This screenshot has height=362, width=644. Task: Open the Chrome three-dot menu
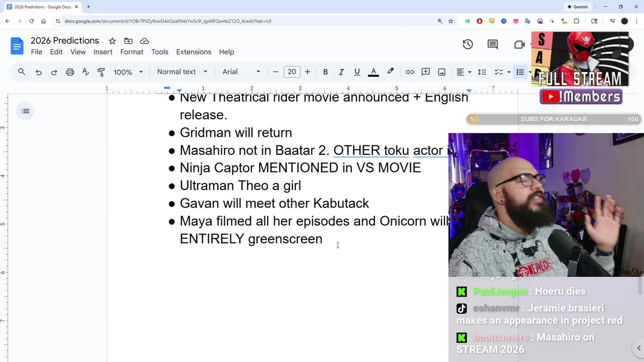click(637, 21)
